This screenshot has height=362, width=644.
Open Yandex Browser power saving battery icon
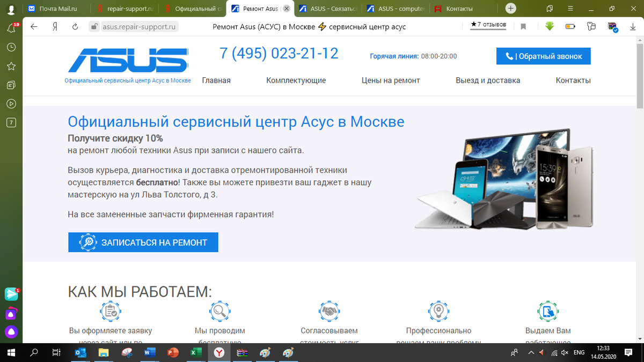570,26
